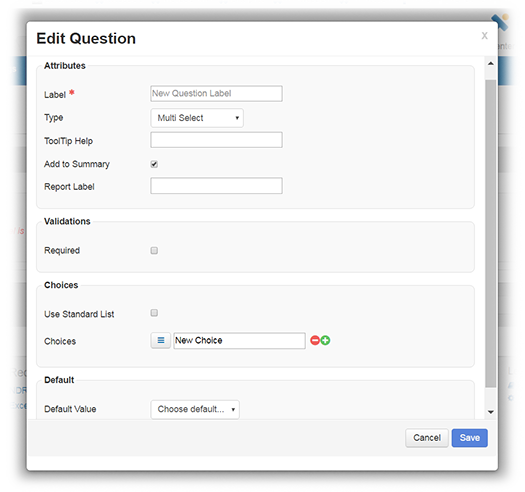
Task: Click into the ToolTip Help field
Action: (x=216, y=140)
